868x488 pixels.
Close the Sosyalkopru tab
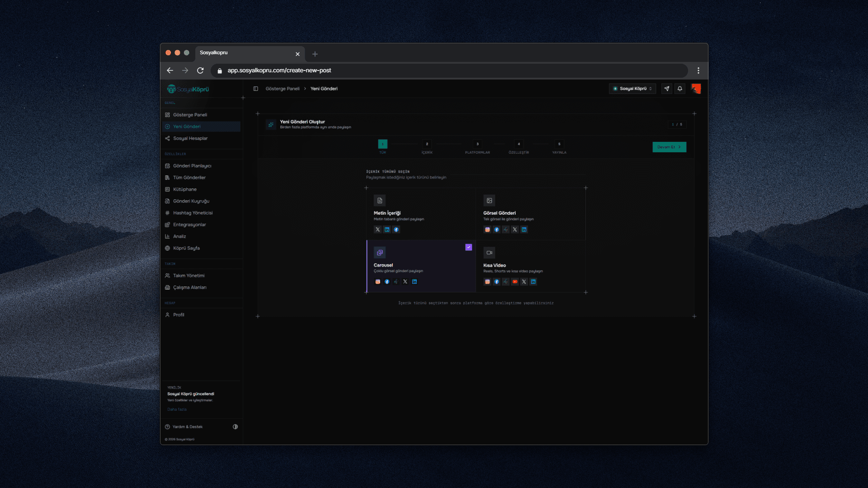297,54
